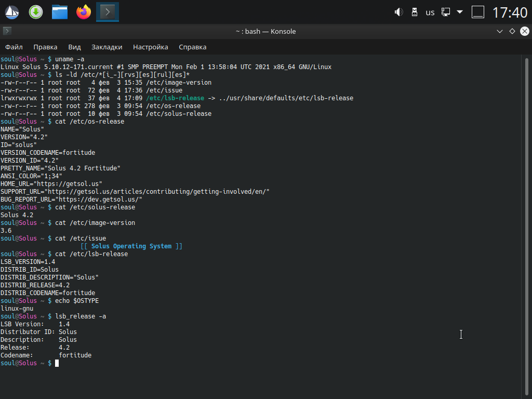Image resolution: width=532 pixels, height=399 pixels.
Task: Click the 'Solus 4.2' release output
Action: tap(17, 215)
